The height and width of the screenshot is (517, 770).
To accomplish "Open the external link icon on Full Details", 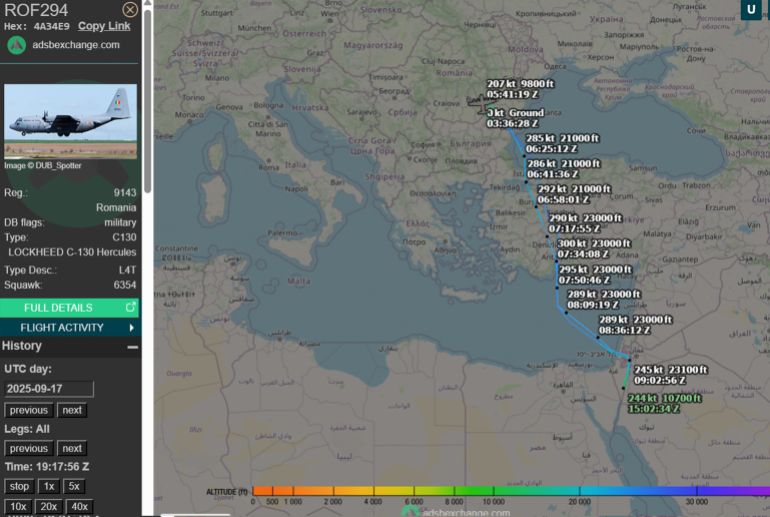I will coord(130,307).
